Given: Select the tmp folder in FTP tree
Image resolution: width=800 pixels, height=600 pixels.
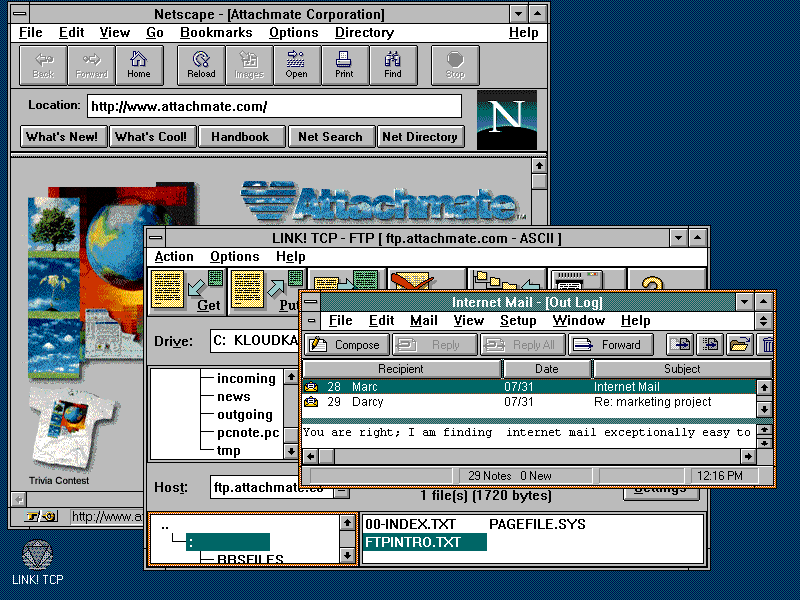Looking at the screenshot, I should pyautogui.click(x=229, y=451).
